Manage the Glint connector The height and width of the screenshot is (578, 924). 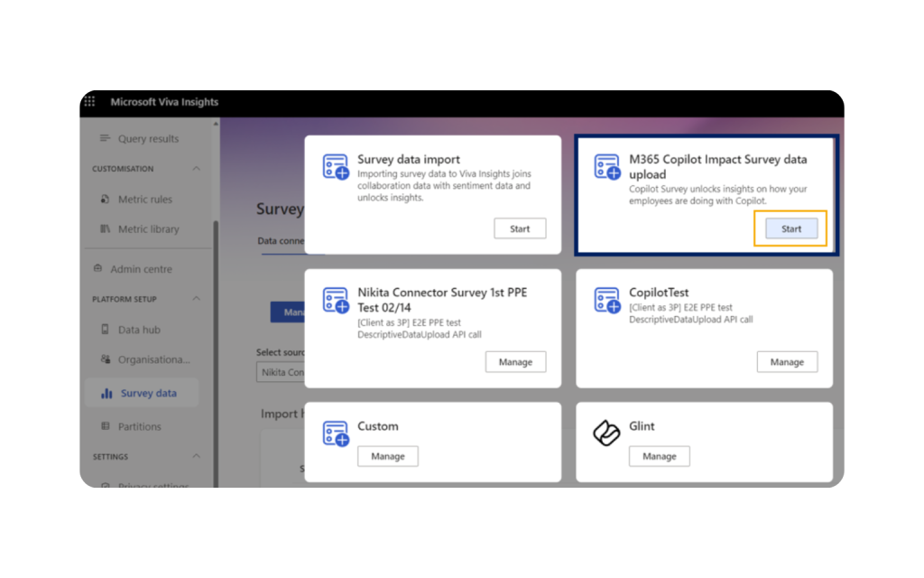[x=659, y=457]
